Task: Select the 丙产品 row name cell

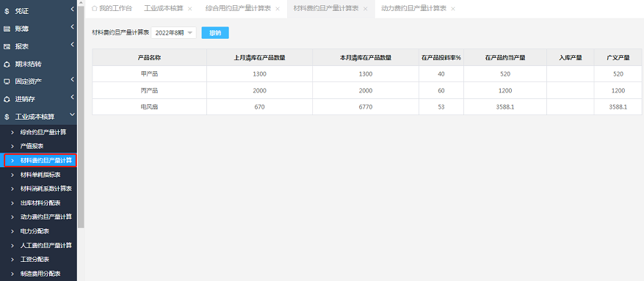Action: point(149,91)
